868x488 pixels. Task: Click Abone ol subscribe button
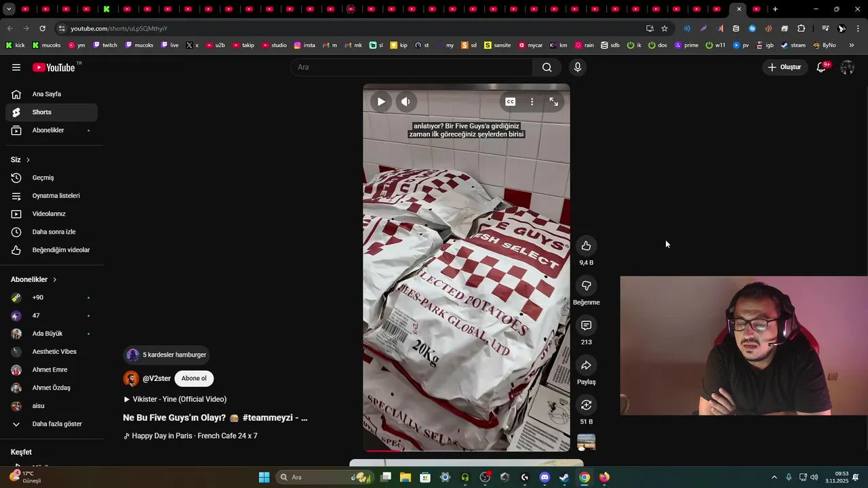[194, 378]
